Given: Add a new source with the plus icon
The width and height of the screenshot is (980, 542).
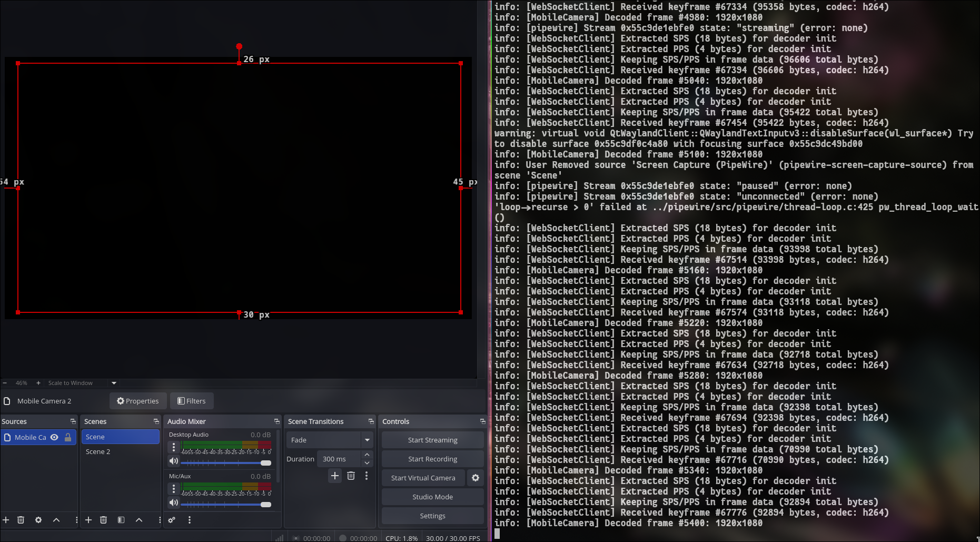Looking at the screenshot, I should 6,520.
